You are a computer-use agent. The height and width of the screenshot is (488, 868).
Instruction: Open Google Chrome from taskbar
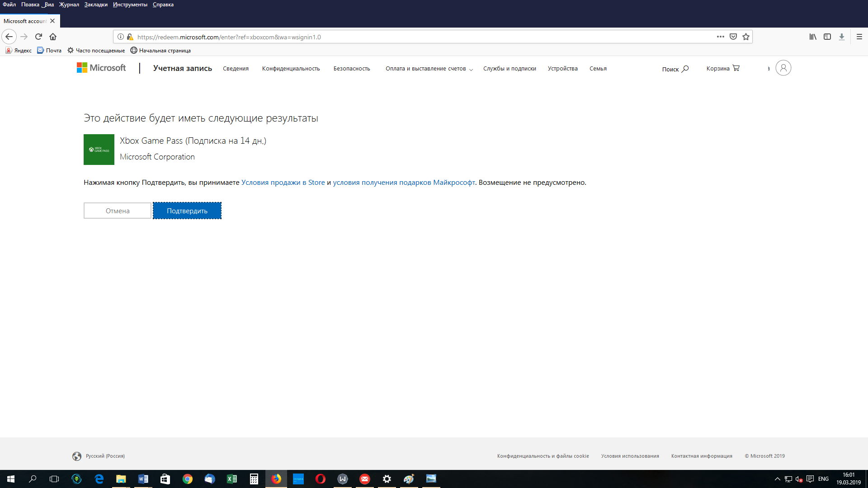(x=187, y=479)
